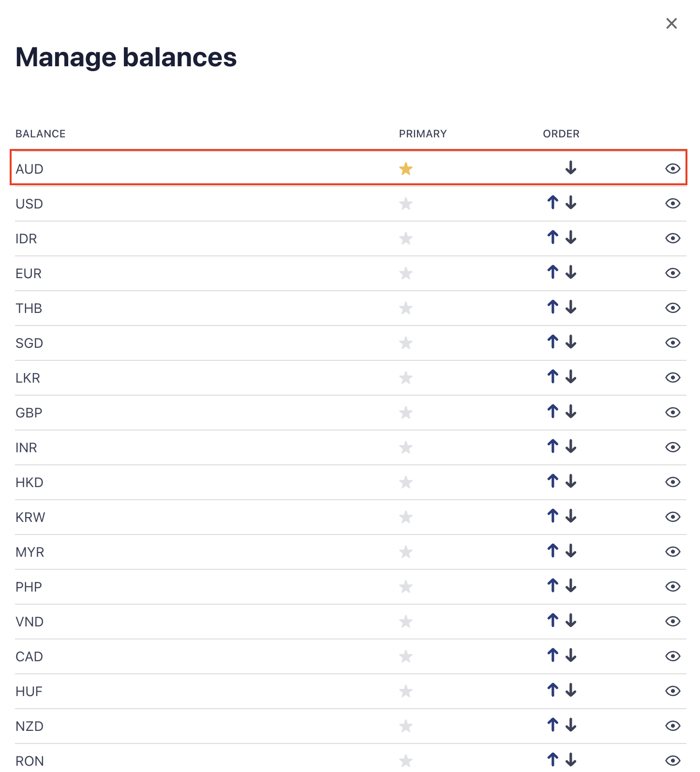700x772 pixels.
Task: Move EUR balance down one position
Action: pyautogui.click(x=571, y=272)
